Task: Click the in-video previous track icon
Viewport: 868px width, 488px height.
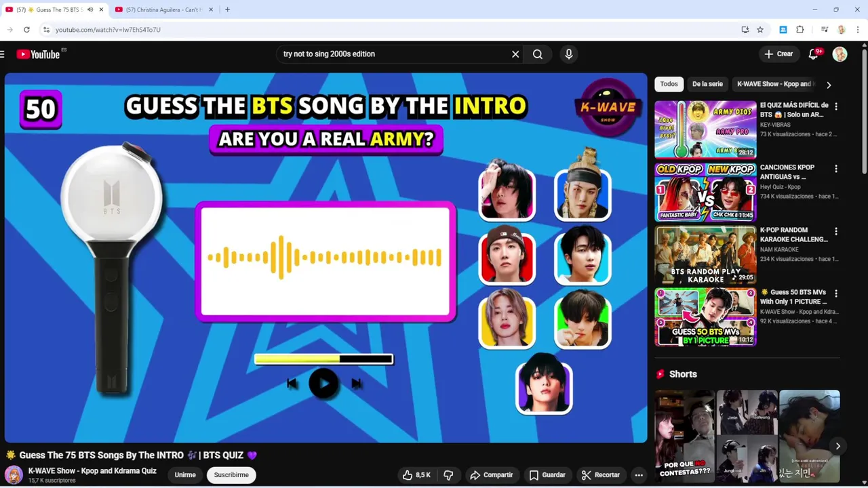Action: coord(292,384)
